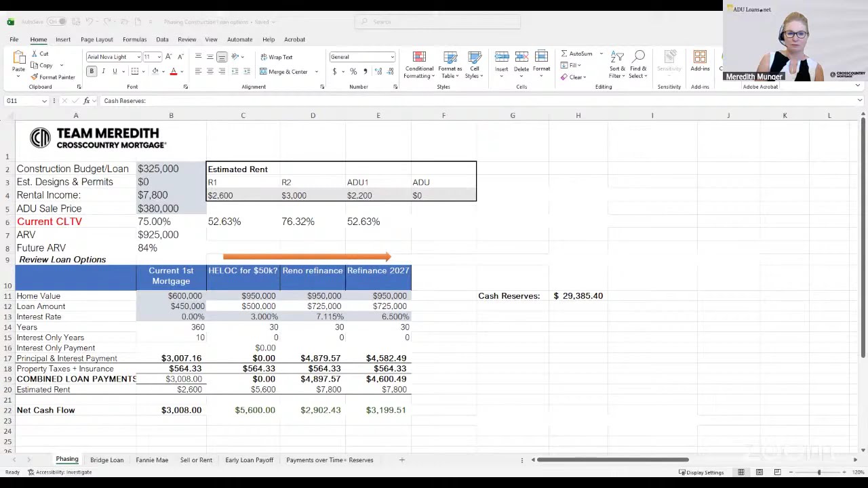Click the zoom slider in status bar
868x488 pixels.
tap(819, 472)
